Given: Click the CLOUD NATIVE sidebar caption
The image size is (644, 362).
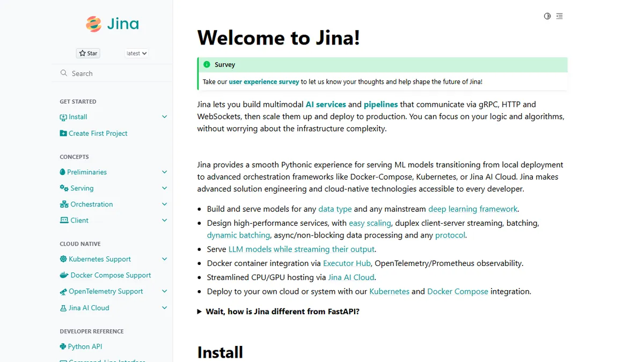Looking at the screenshot, I should [80, 243].
